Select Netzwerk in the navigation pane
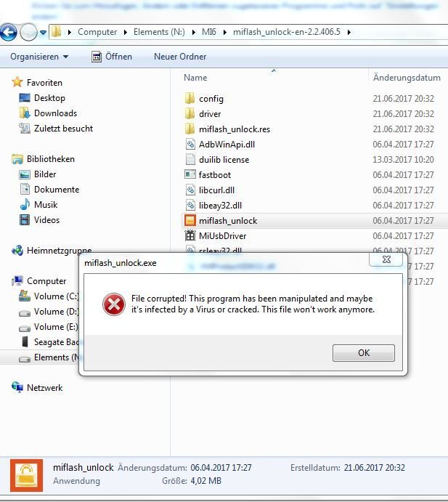Screen dimensions: 448x502 point(44,388)
